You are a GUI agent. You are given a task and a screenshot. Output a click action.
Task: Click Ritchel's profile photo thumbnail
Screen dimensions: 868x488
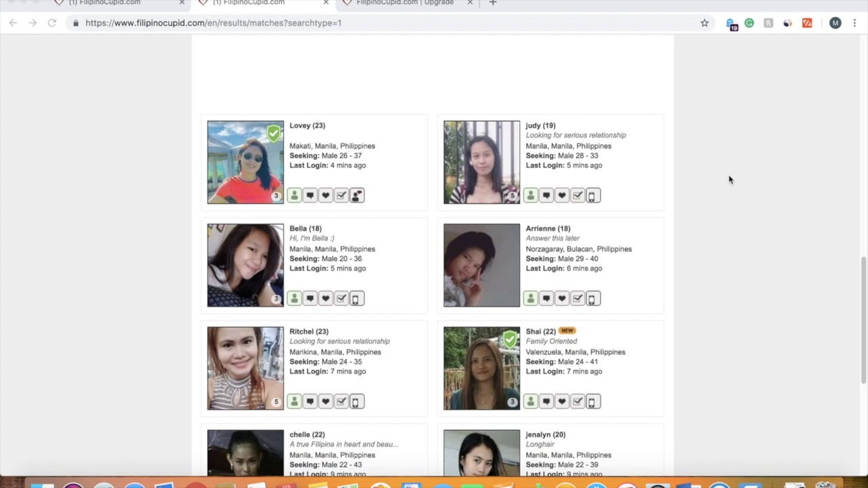pos(245,368)
